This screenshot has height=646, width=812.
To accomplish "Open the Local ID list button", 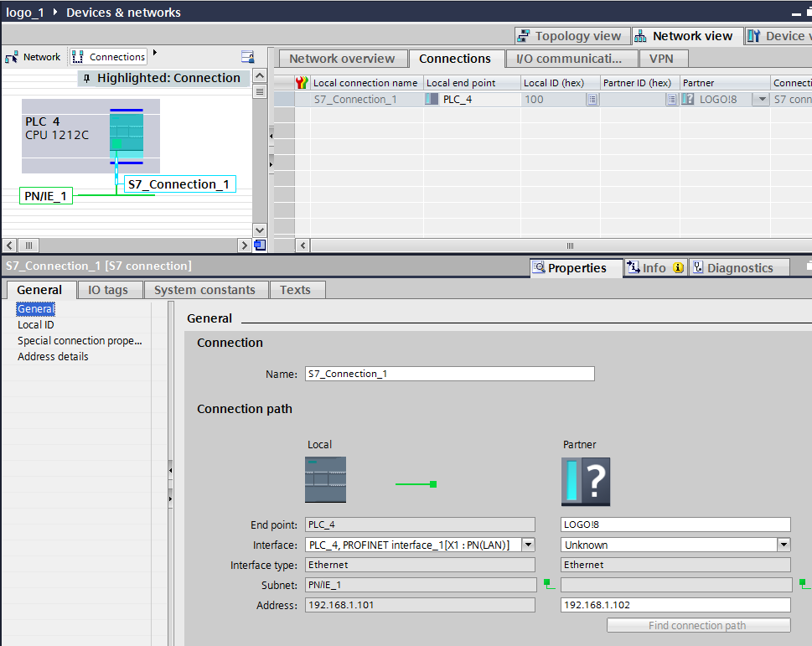I will (593, 100).
